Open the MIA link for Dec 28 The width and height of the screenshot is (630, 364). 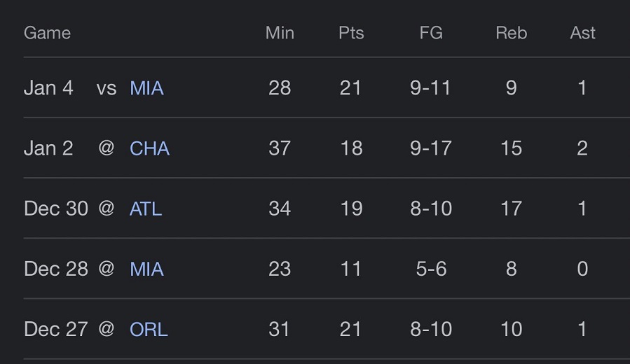click(146, 269)
